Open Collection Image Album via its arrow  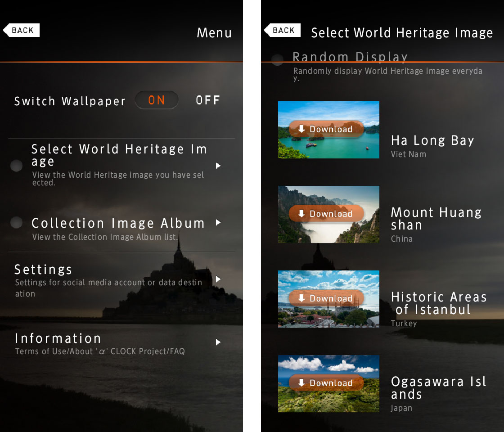218,222
